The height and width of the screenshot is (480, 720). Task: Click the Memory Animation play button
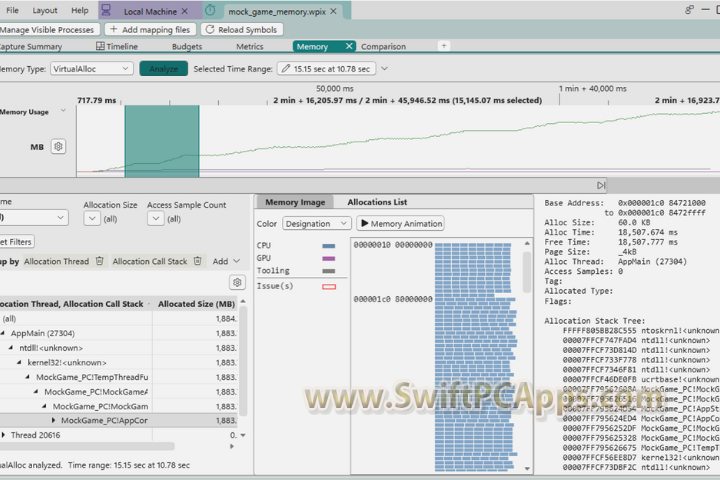pos(400,224)
